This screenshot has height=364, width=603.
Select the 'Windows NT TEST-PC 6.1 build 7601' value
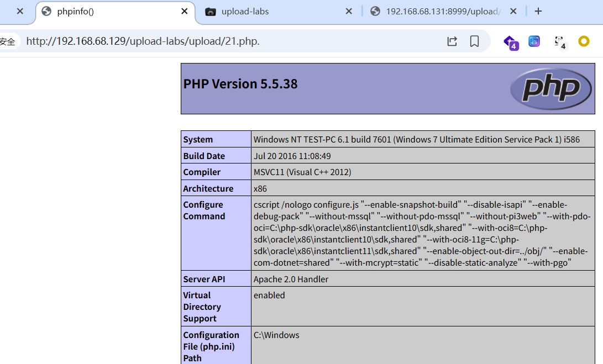[417, 140]
